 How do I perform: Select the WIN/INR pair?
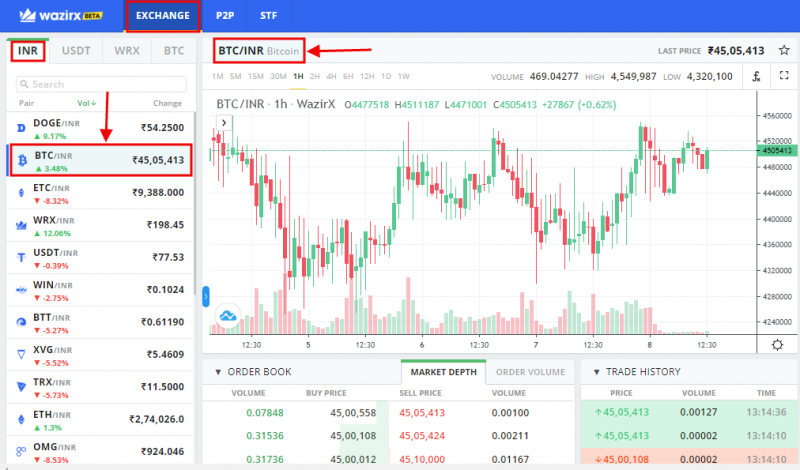pyautogui.click(x=101, y=290)
